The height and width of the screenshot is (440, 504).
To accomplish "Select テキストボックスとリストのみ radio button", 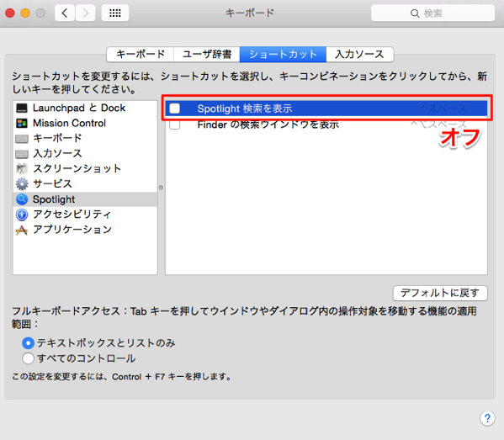I will (x=28, y=343).
